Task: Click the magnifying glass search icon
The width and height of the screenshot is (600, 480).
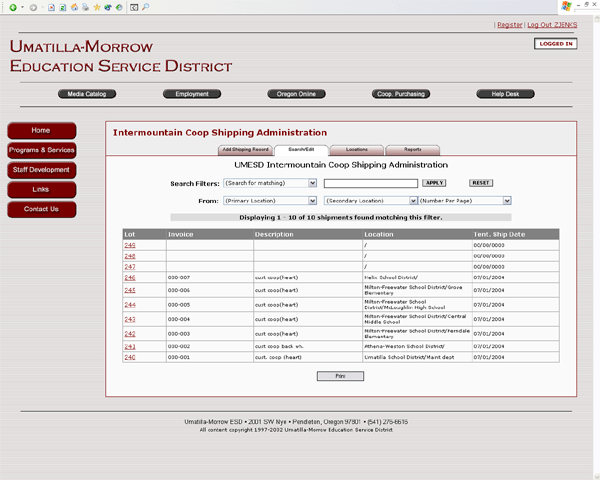Action: (145, 7)
